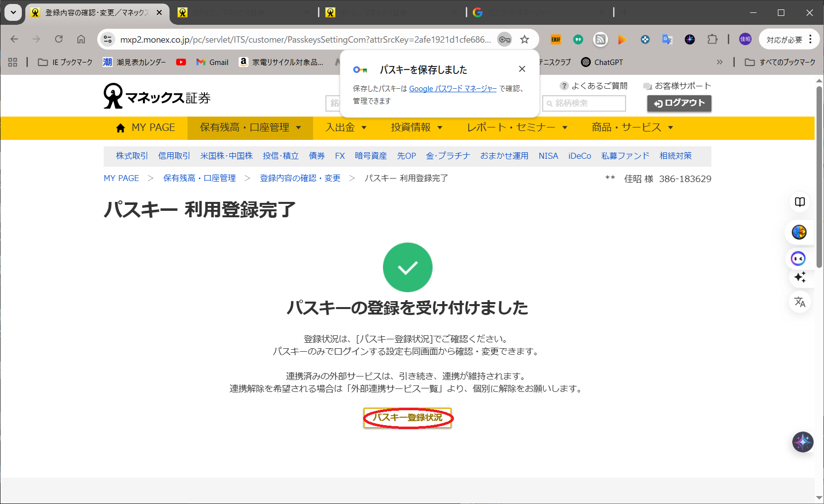Select the 株式取引 menu item
This screenshot has width=824, height=504.
(132, 156)
